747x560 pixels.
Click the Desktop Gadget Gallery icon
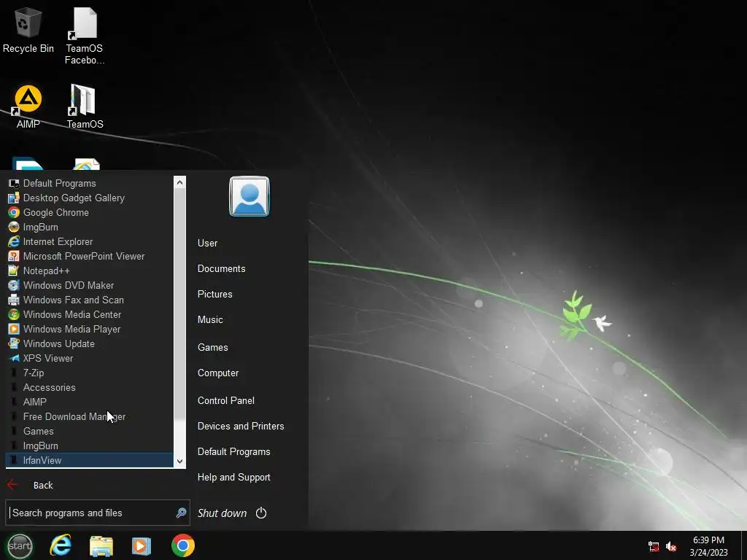tap(14, 198)
